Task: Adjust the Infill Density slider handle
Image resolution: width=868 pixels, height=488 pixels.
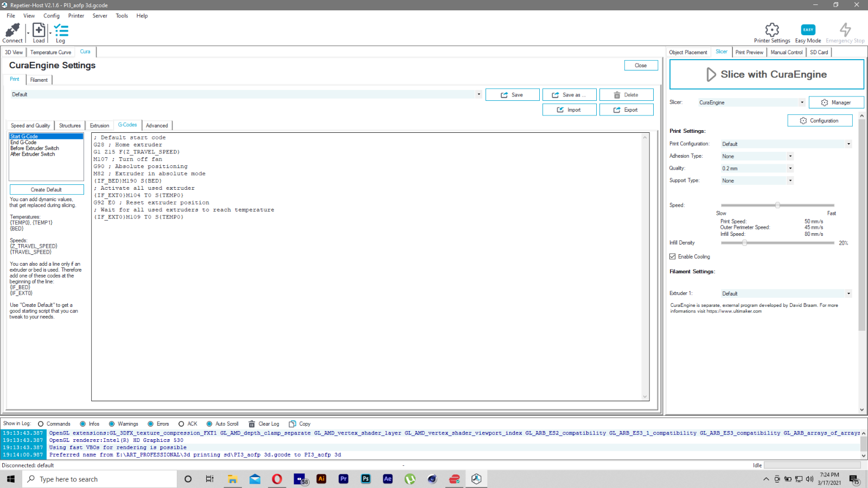Action: (744, 243)
